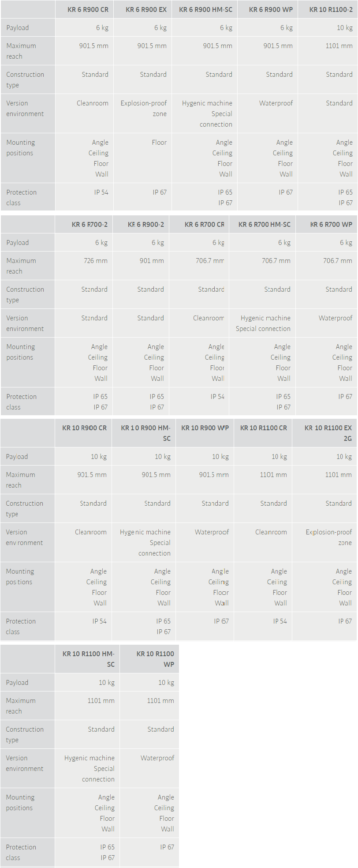Viewport: 358px width, 868px height.
Task: Select the KR 10 R1100 CR header
Action: pos(263,428)
